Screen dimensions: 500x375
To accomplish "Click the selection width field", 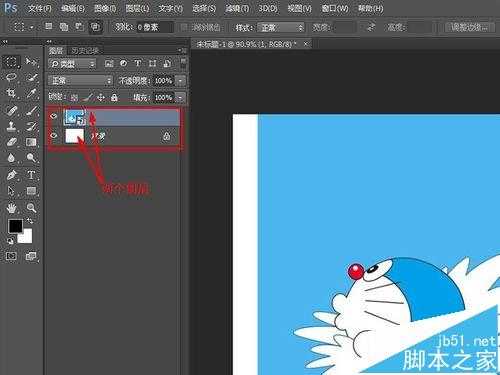I will point(345,27).
